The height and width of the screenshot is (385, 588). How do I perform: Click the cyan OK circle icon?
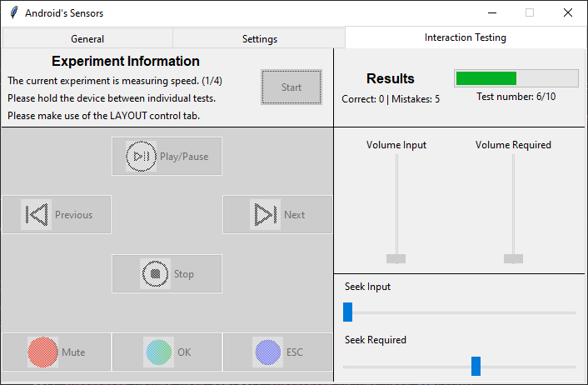click(x=159, y=352)
